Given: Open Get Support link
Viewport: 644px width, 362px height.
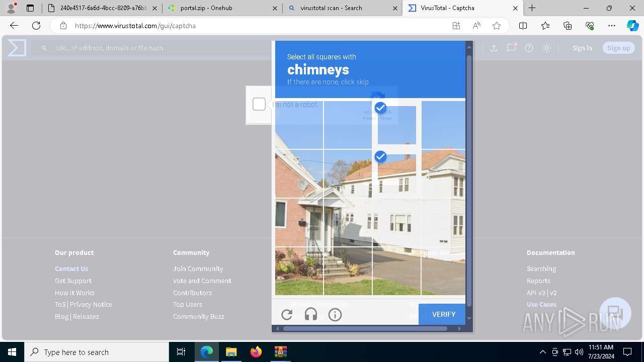Looking at the screenshot, I should coord(73,281).
